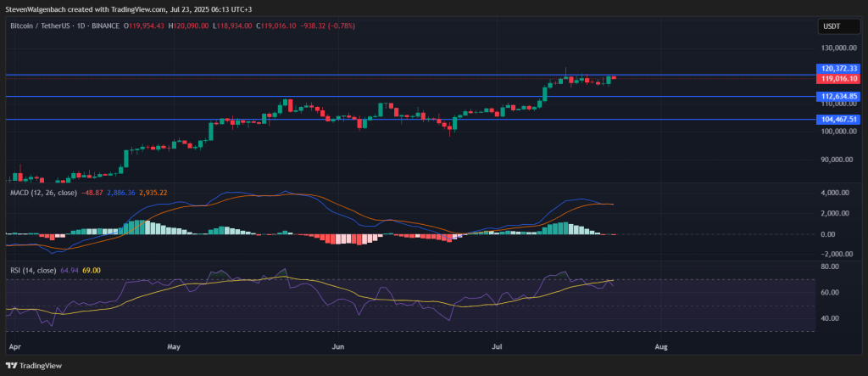The image size is (868, 376).
Task: Click the 104,467.51 support level label
Action: 839,120
